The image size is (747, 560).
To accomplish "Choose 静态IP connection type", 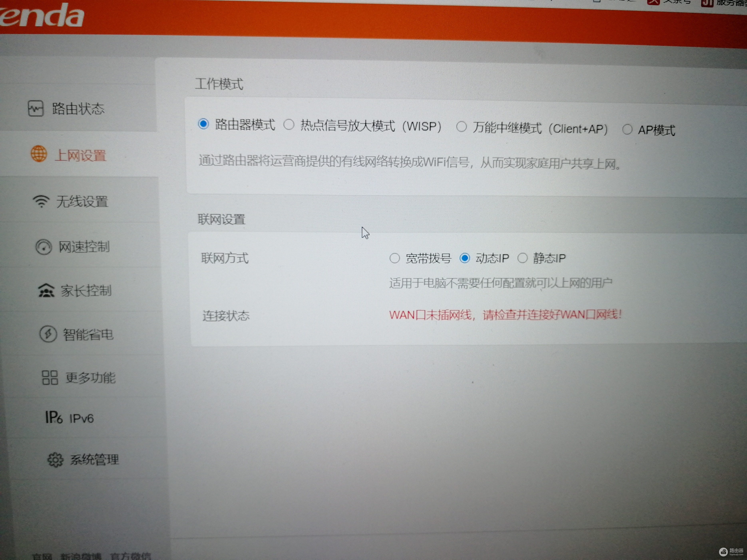I will pyautogui.click(x=522, y=258).
